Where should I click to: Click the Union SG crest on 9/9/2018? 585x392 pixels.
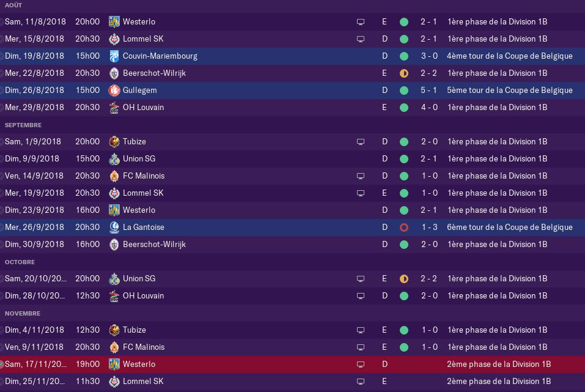(x=114, y=159)
